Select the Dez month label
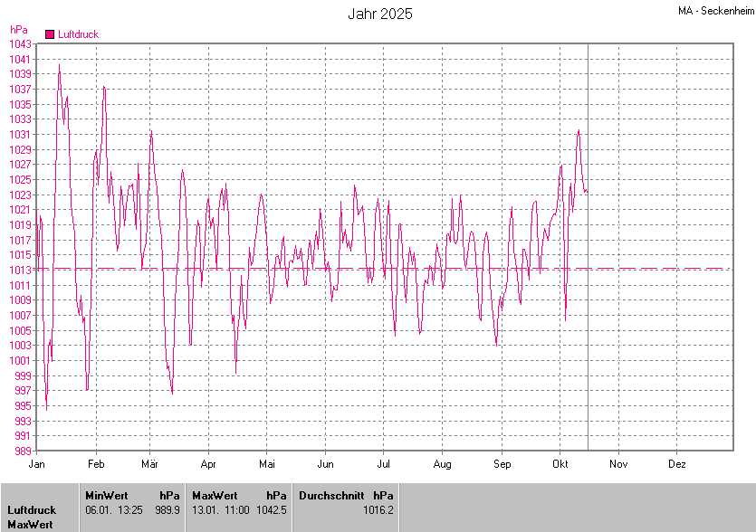 (676, 464)
